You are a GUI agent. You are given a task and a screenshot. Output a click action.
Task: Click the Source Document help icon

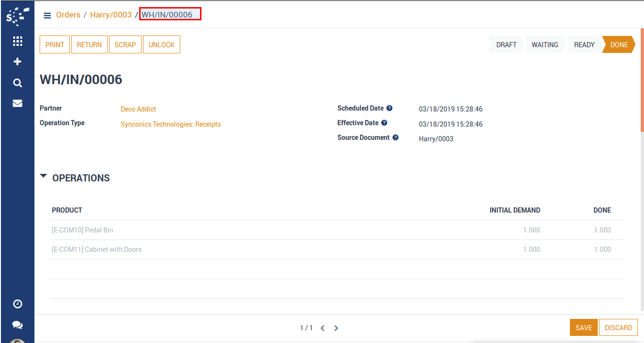tap(395, 137)
